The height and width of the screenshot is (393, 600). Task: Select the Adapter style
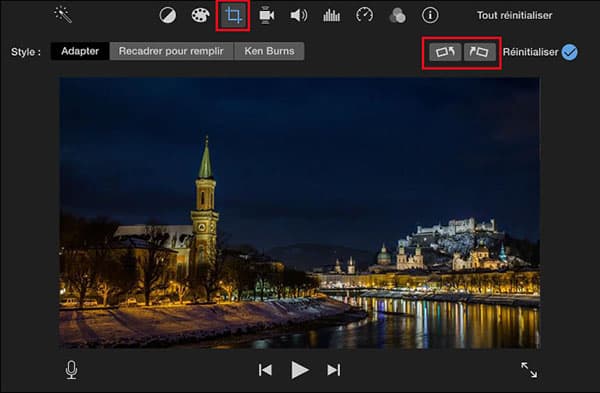(80, 51)
